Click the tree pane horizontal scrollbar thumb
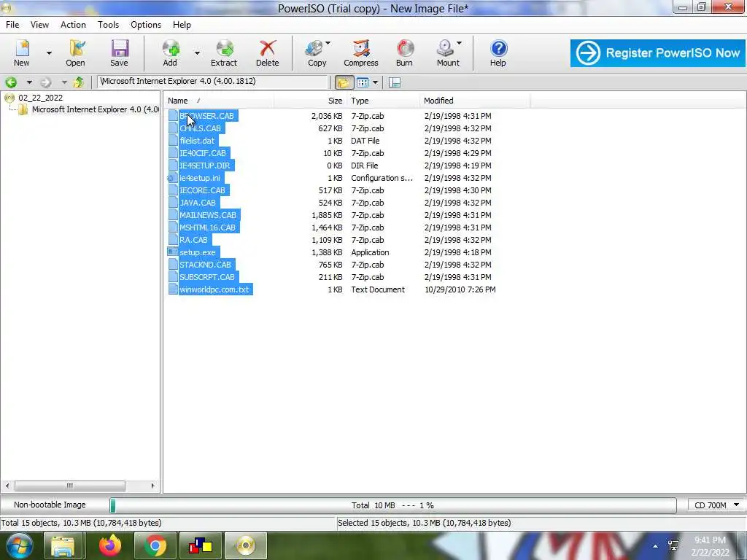The image size is (747, 560). (x=70, y=486)
